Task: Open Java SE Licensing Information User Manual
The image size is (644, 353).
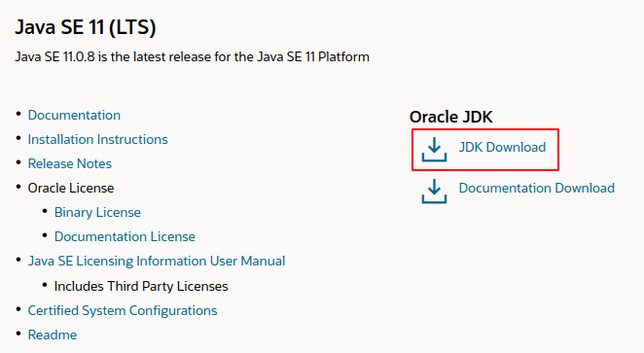Action: [157, 261]
